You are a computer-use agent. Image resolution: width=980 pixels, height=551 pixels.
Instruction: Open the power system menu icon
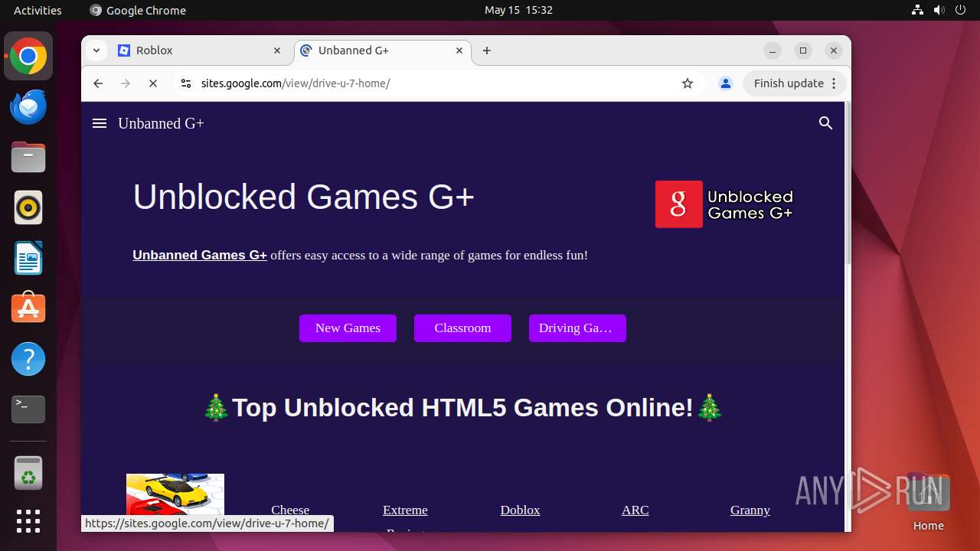point(961,10)
